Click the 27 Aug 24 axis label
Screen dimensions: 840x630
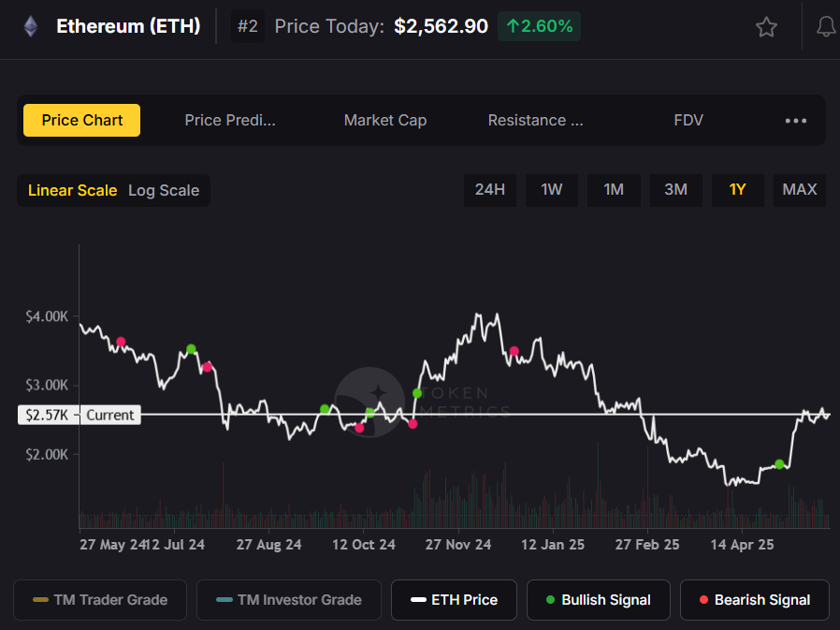(x=268, y=545)
